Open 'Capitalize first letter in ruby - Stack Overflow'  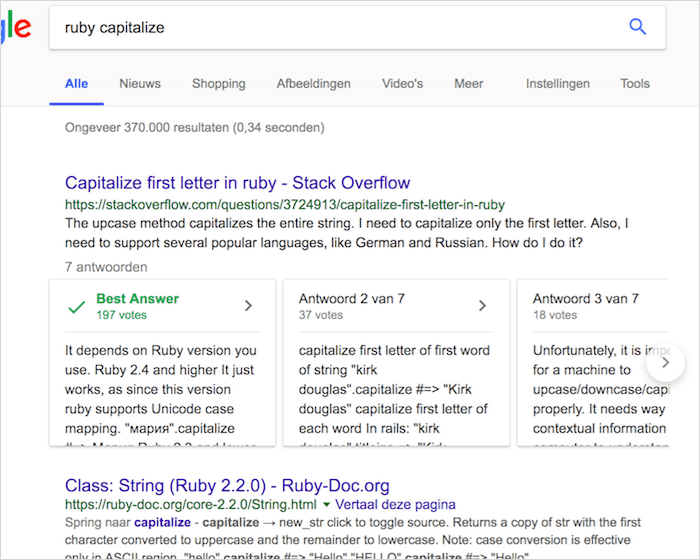click(x=238, y=183)
